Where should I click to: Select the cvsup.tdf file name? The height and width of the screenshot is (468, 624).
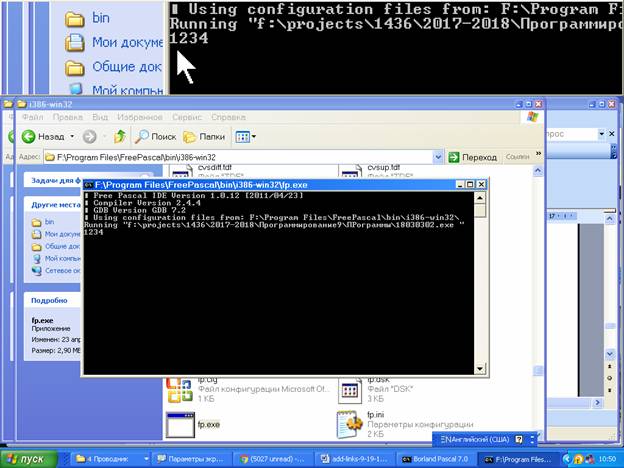[x=384, y=168]
